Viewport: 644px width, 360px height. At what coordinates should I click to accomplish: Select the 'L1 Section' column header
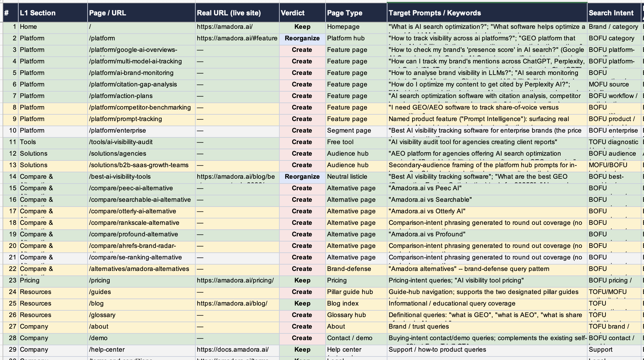[x=53, y=13]
